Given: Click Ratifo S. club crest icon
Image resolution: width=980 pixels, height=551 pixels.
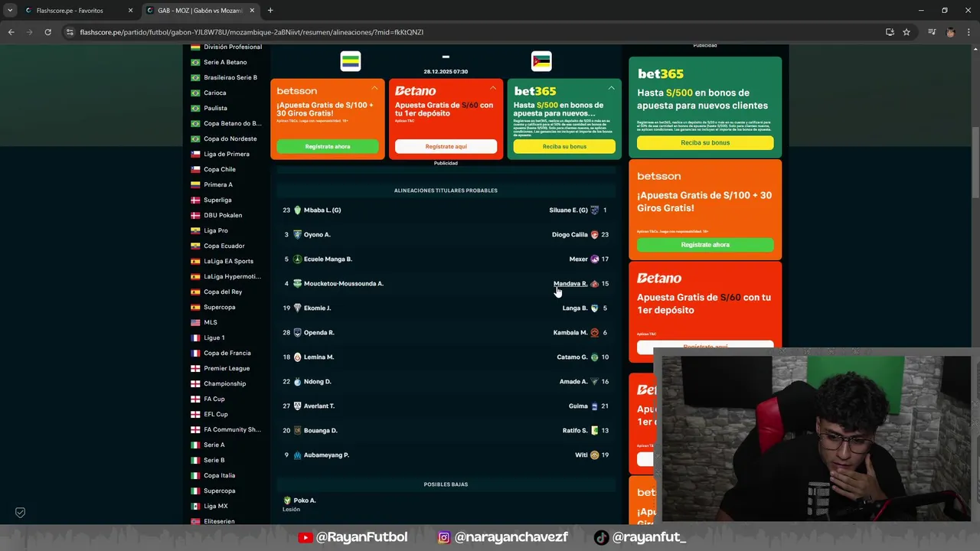Looking at the screenshot, I should (594, 430).
